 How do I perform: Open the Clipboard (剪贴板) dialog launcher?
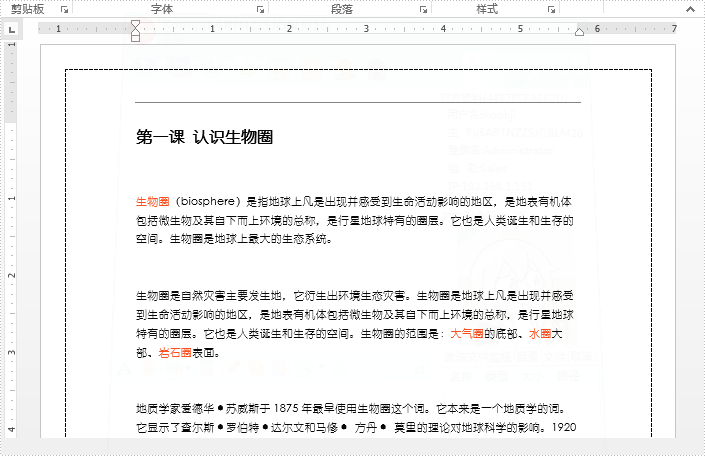64,9
